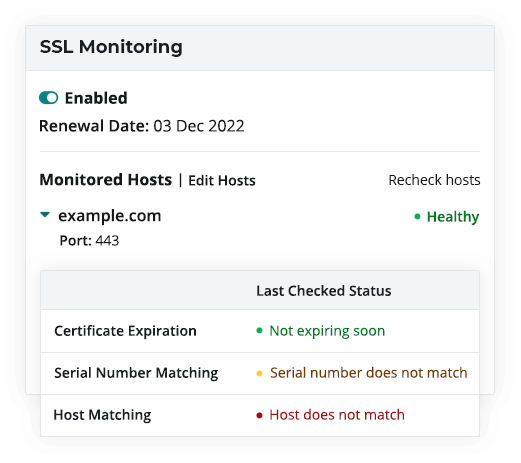
Task: Select the Port: 443 text
Action: [x=89, y=240]
